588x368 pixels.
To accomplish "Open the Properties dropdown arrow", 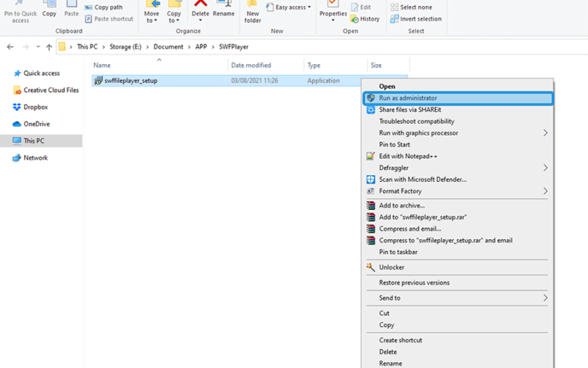I will click(x=333, y=21).
